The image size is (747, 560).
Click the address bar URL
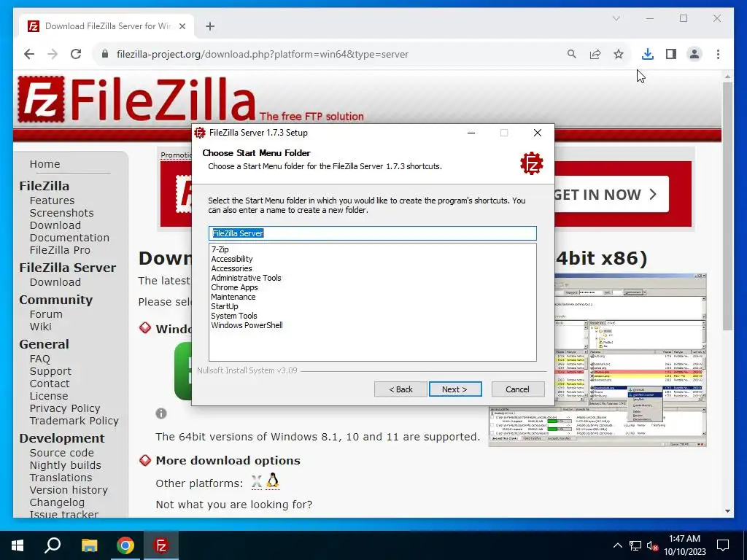click(263, 54)
